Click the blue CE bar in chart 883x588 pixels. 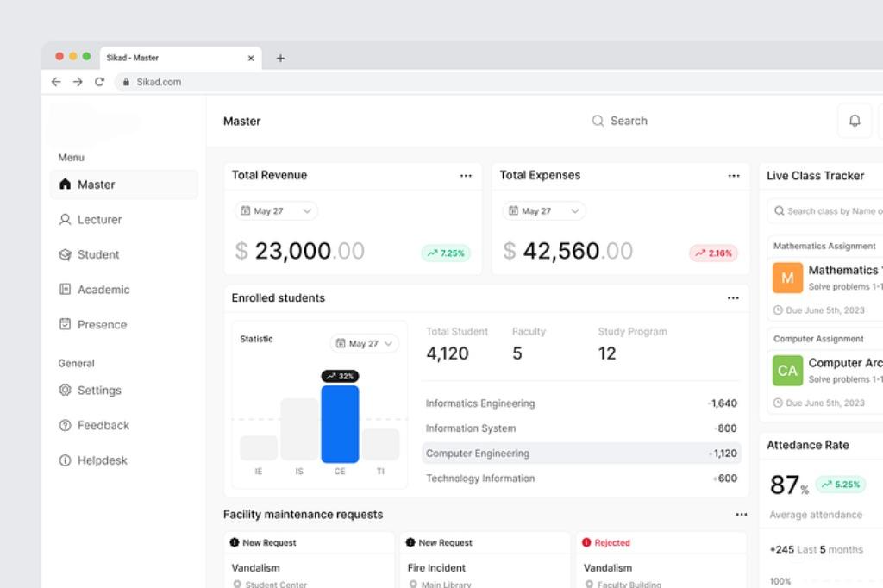click(x=340, y=424)
